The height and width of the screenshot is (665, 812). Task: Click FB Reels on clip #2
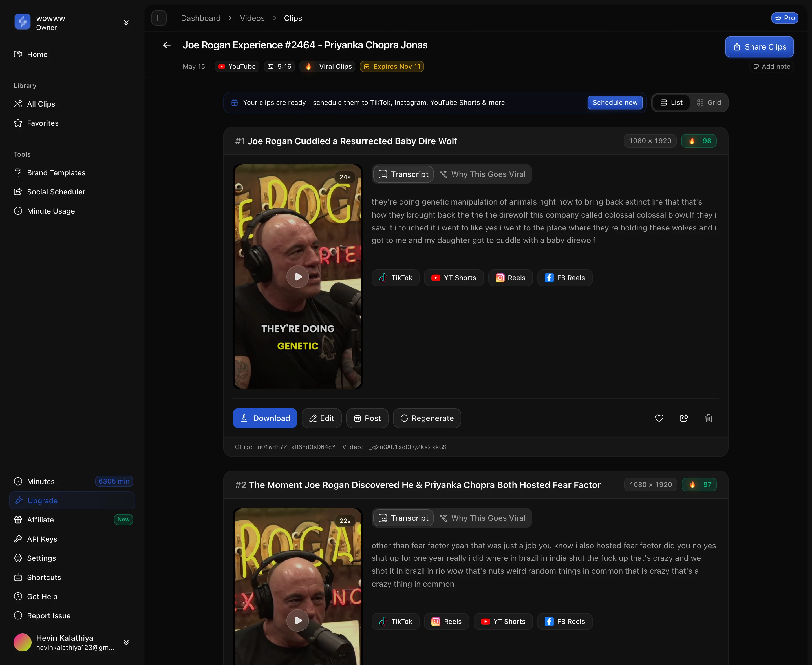point(565,621)
